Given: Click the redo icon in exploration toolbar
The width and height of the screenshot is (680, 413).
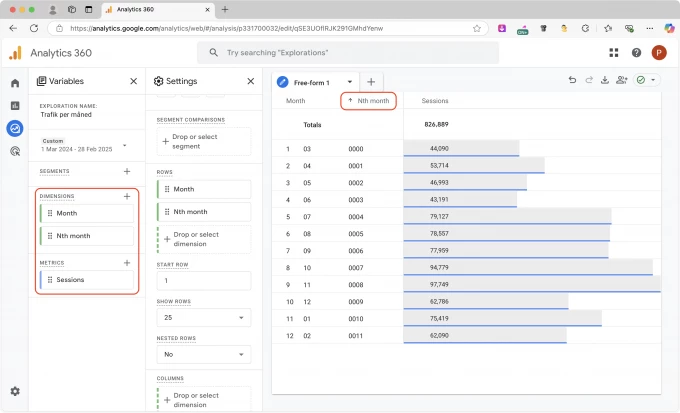Looking at the screenshot, I should click(x=589, y=80).
